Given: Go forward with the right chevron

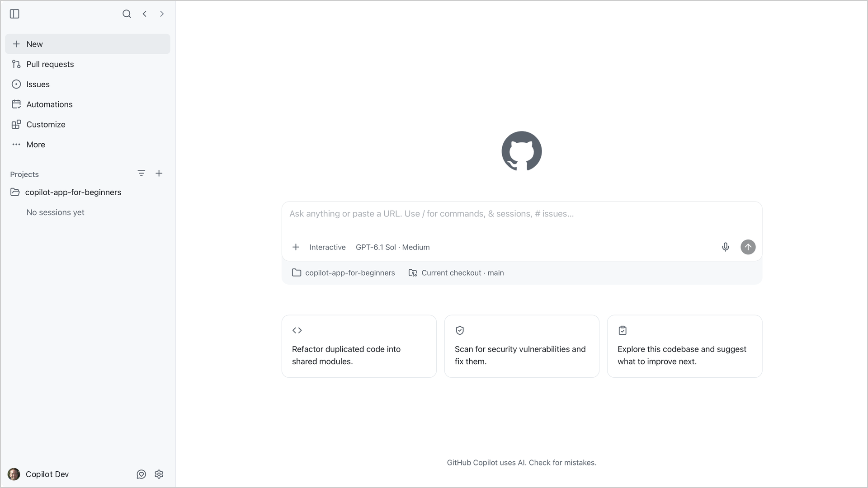Looking at the screenshot, I should (162, 14).
